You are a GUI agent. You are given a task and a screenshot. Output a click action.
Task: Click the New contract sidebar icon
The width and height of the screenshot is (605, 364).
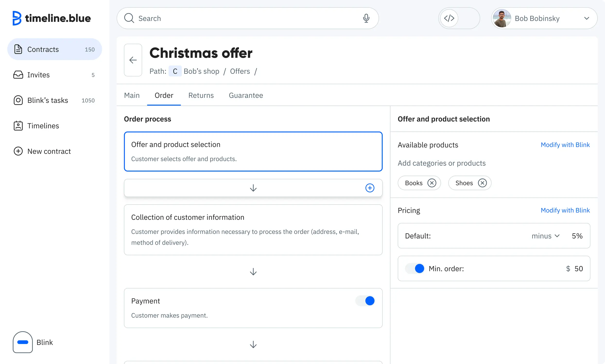coord(18,151)
